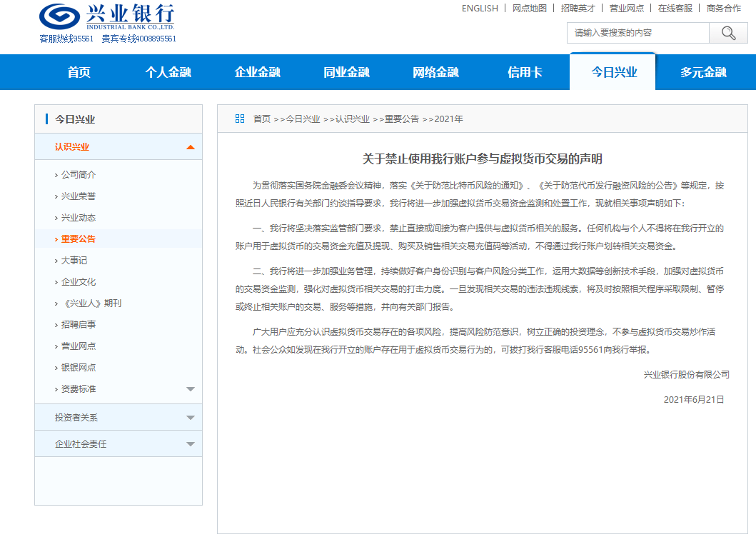Open 兴业动态 in sidebar
The image size is (756, 537).
tap(78, 218)
